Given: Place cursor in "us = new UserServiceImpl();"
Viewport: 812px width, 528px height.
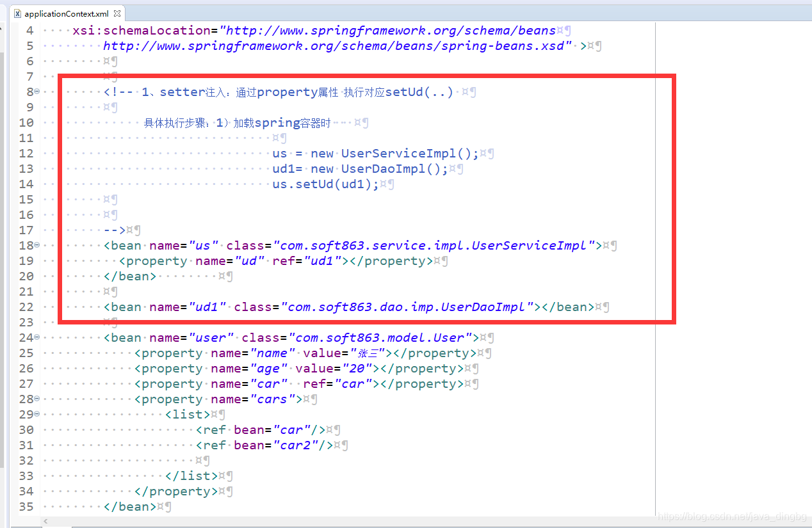Looking at the screenshot, I should click(x=376, y=154).
